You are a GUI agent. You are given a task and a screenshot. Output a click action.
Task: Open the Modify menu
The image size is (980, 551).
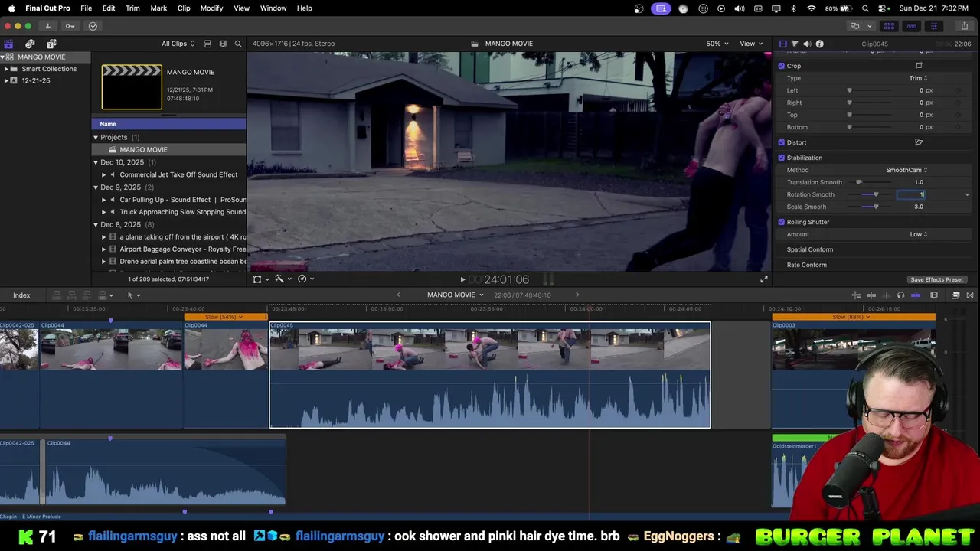click(x=212, y=8)
